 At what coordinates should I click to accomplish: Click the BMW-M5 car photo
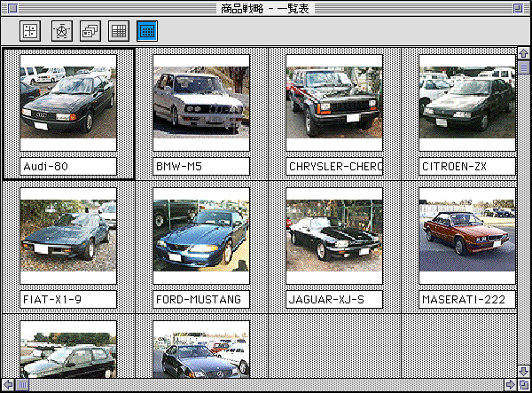click(x=201, y=103)
